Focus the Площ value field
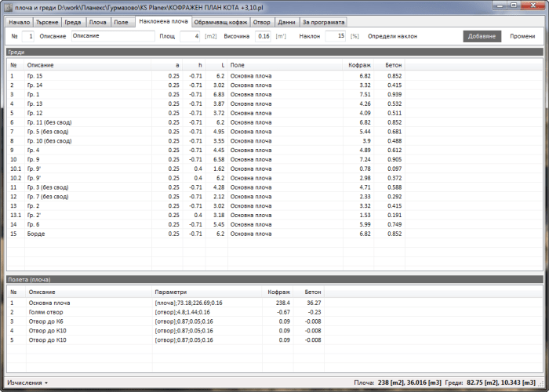This screenshot has width=549, height=392. [190, 36]
